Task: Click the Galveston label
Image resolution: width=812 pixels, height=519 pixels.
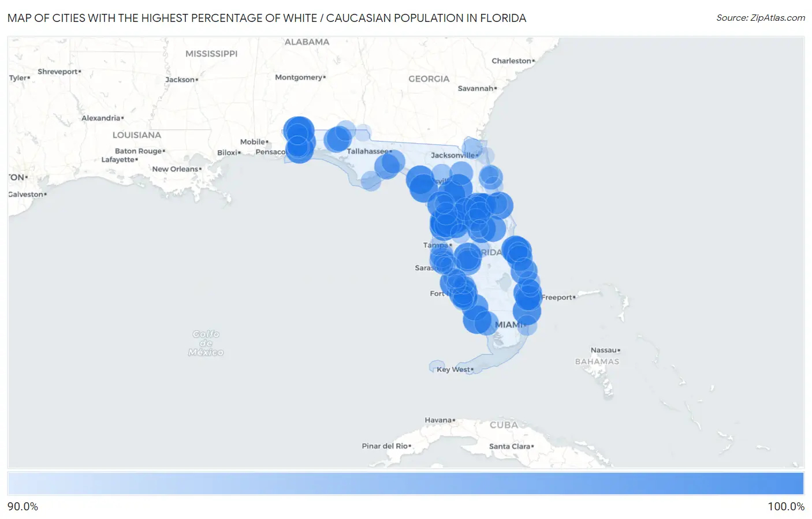Action: click(27, 195)
